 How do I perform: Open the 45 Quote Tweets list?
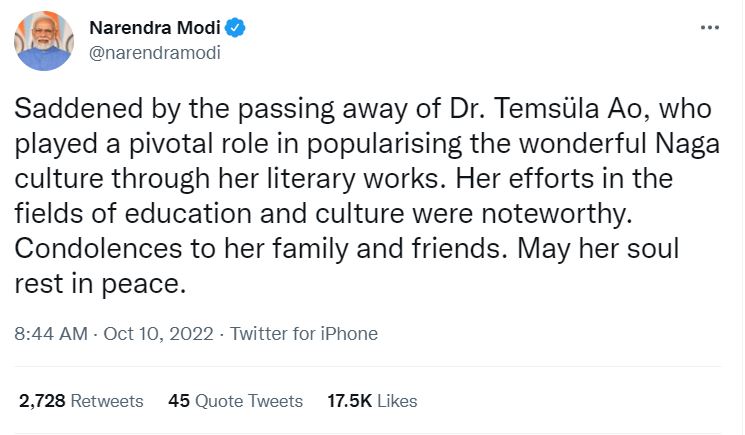tap(235, 401)
